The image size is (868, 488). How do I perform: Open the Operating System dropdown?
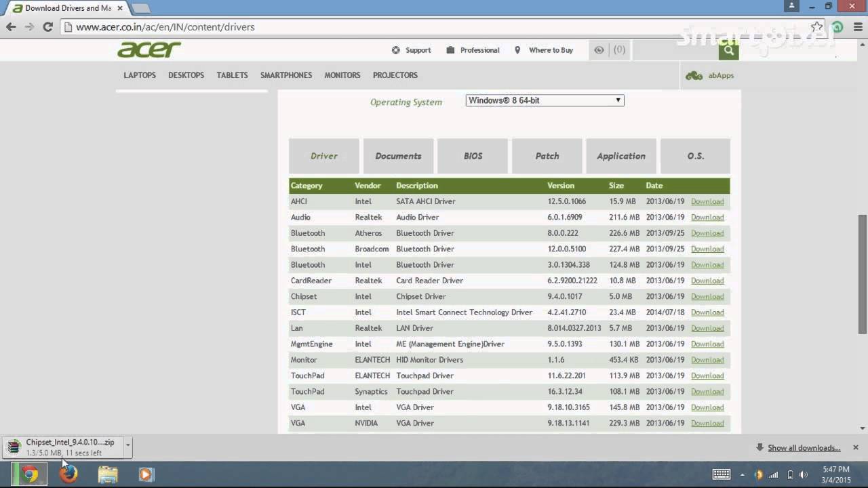point(545,100)
